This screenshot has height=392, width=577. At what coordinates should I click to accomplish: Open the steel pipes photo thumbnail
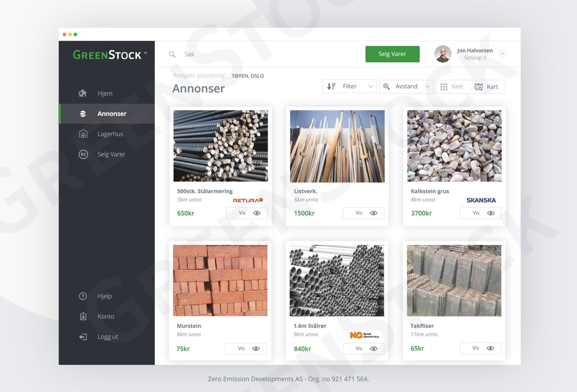point(337,281)
